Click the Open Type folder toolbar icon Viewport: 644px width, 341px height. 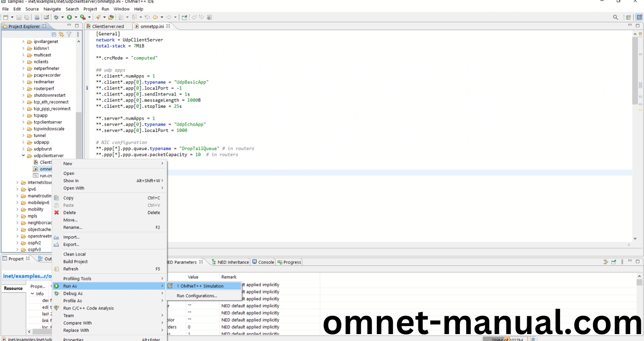click(111, 17)
